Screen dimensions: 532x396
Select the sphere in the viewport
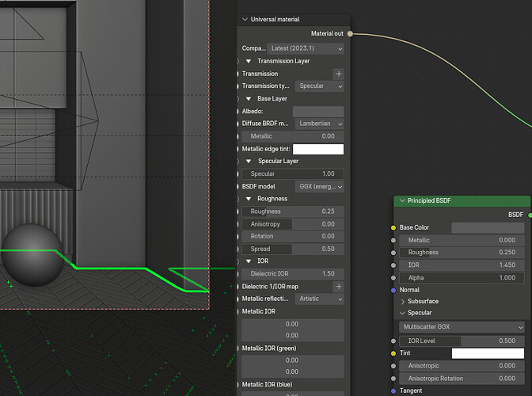(32, 254)
